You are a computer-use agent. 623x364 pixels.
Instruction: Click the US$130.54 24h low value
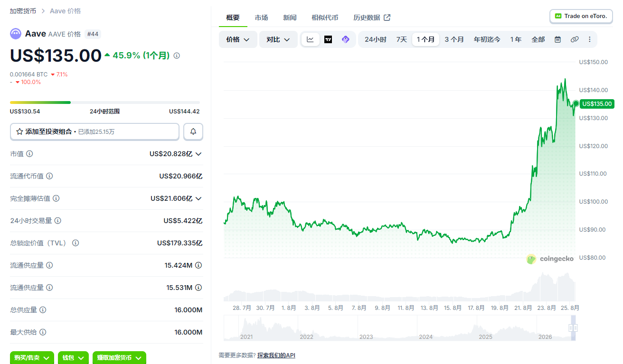25,112
